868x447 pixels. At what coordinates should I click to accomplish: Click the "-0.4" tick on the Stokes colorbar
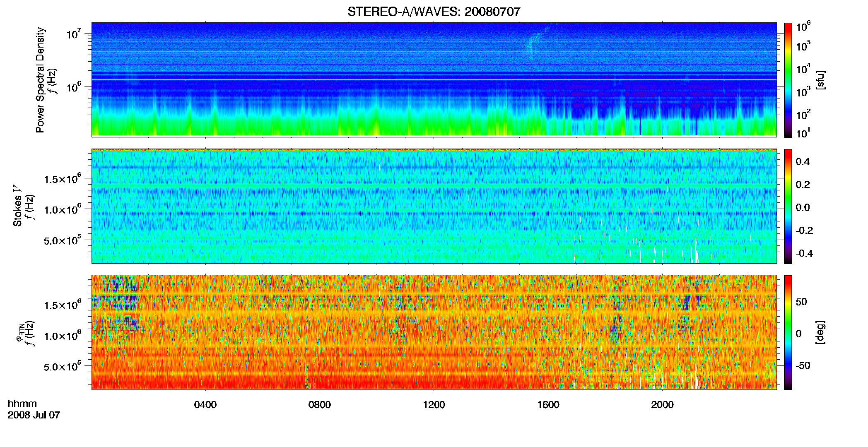[x=804, y=254]
